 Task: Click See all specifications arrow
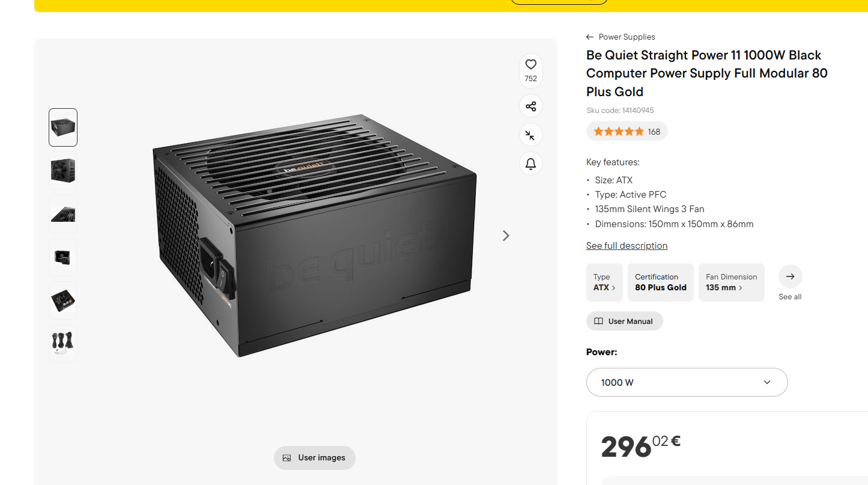tap(790, 277)
